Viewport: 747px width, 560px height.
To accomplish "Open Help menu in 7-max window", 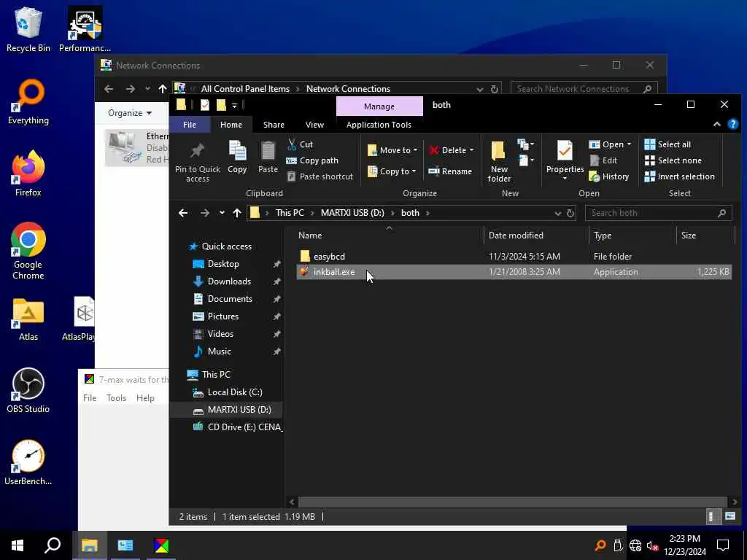I will 145,397.
